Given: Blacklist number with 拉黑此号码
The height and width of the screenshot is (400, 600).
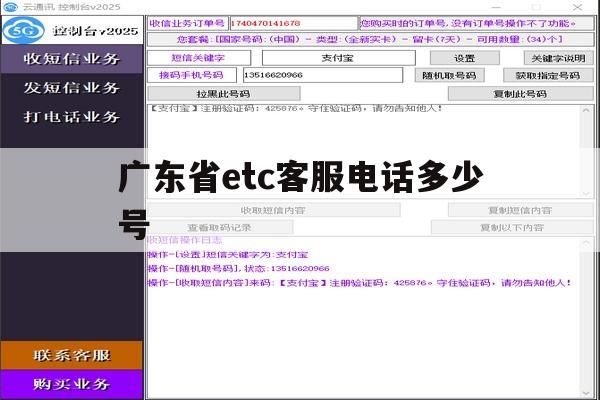Looking at the screenshot, I should coord(223,94).
